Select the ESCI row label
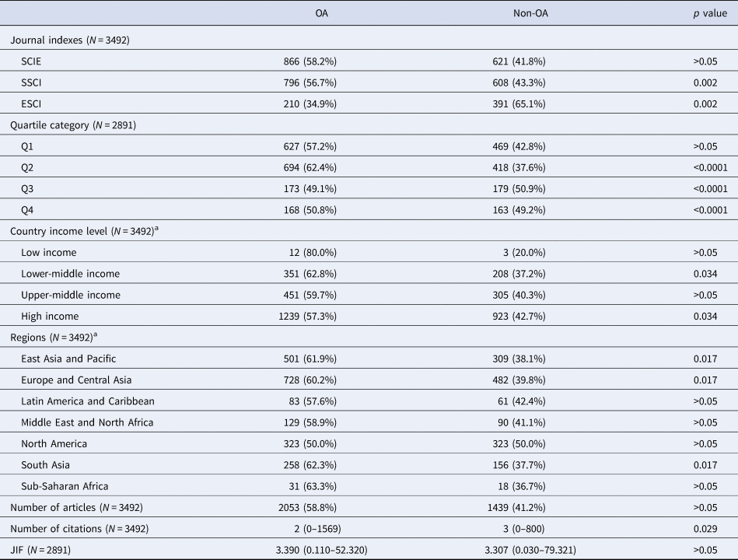738x560 pixels. (x=35, y=103)
